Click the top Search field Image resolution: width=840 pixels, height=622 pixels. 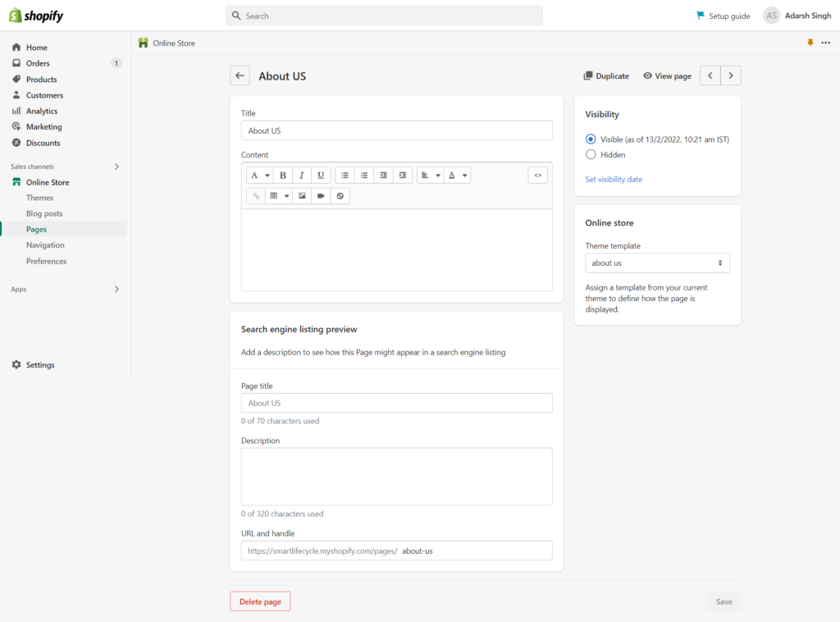384,16
